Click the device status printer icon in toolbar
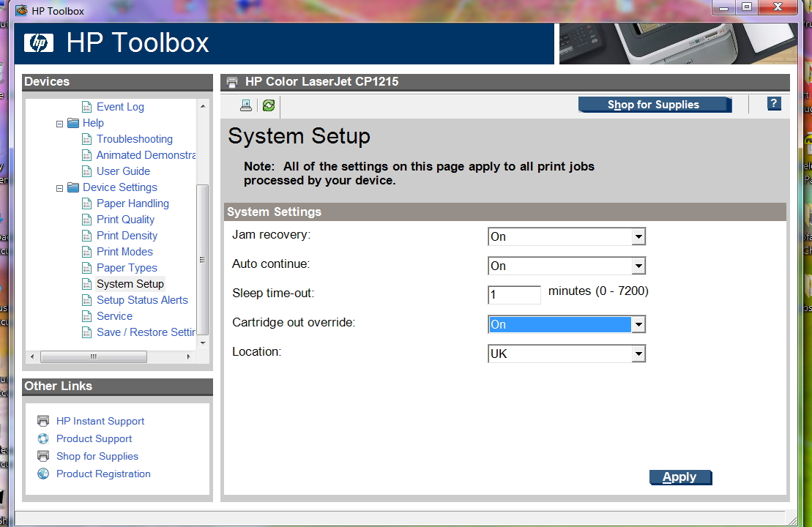This screenshot has width=812, height=527. pos(246,105)
